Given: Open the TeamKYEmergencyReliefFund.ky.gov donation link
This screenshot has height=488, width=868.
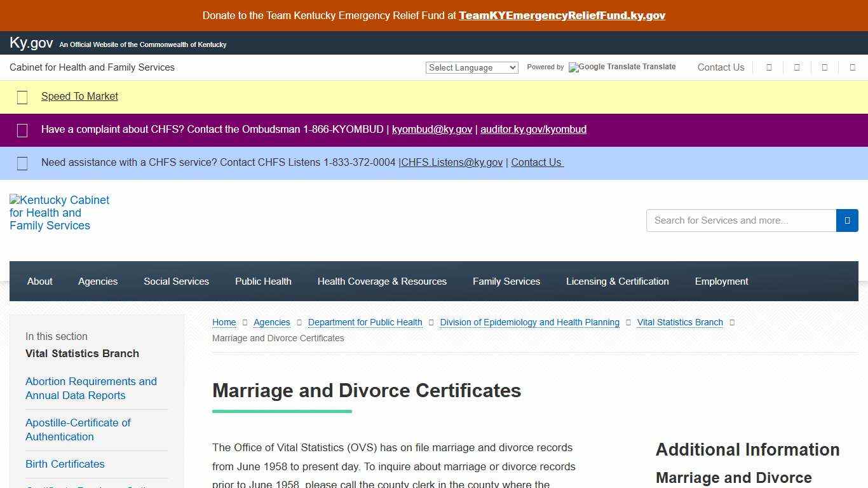Looking at the screenshot, I should (562, 15).
